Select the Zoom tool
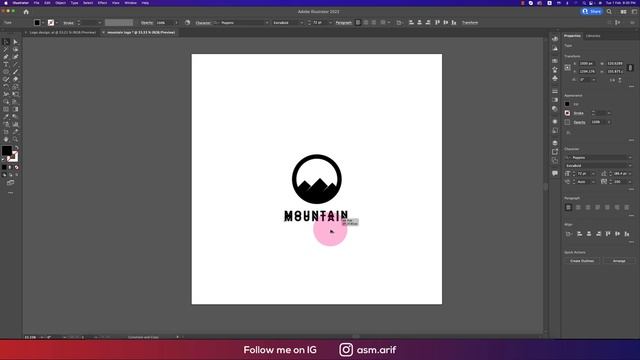Screen dimensions: 640x360 (x=16, y=139)
